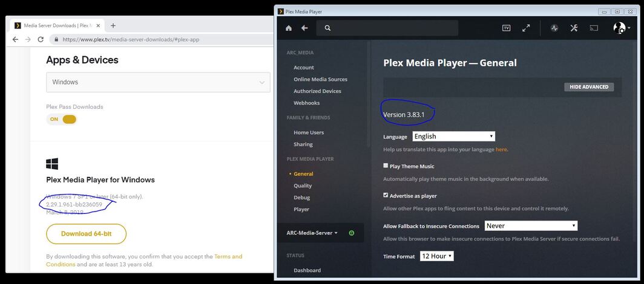Open the cast to device icon

coord(594,28)
